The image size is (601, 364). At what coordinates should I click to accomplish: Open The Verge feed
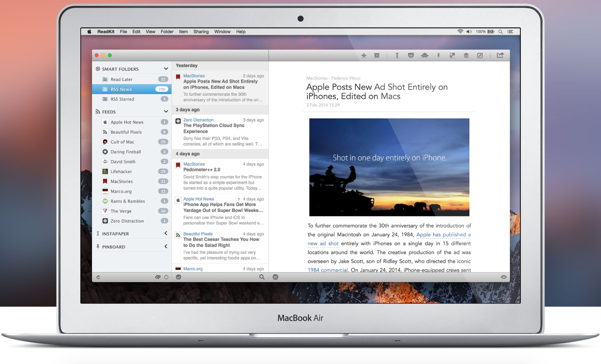[132, 211]
